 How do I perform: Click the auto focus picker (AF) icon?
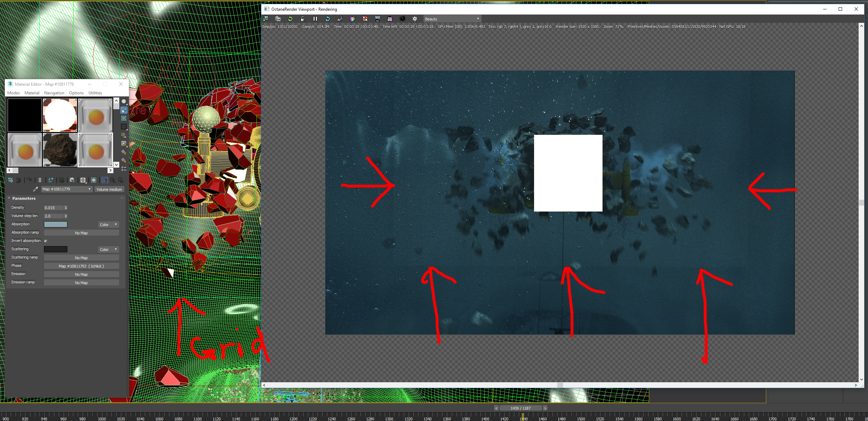pos(340,19)
